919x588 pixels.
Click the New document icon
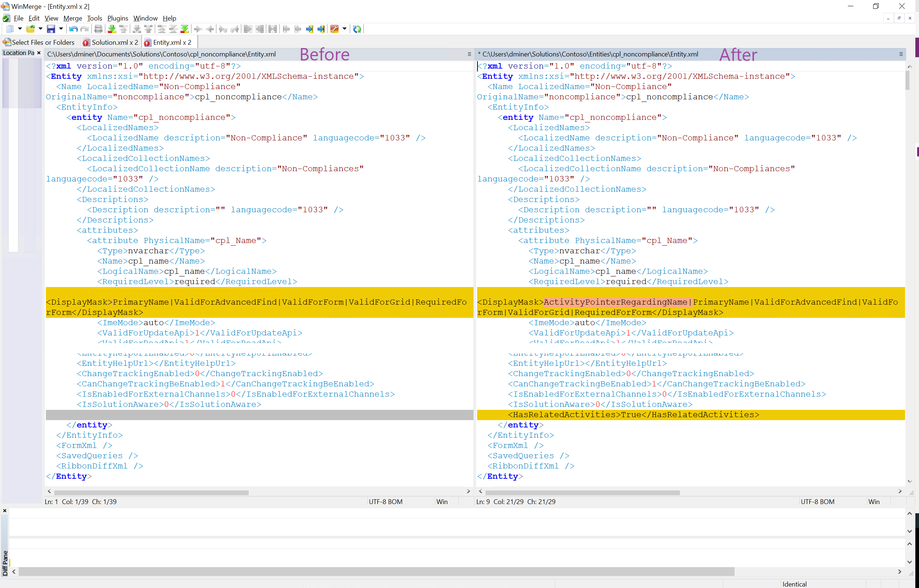click(10, 29)
